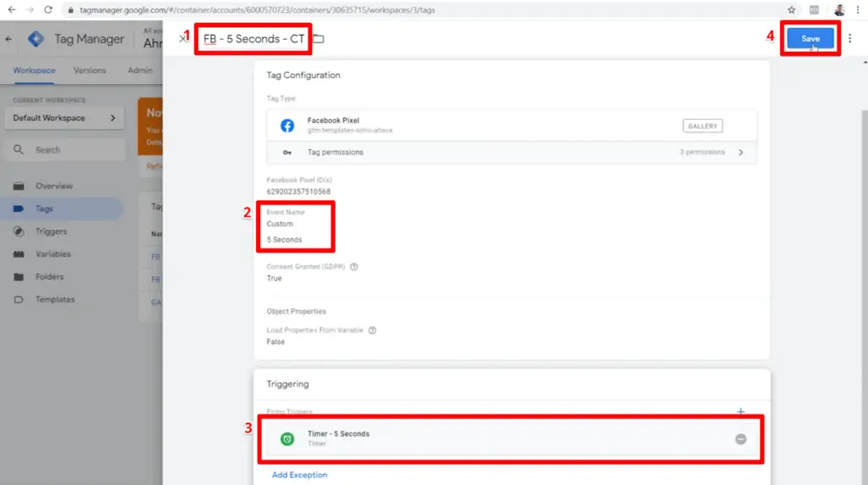Click the browser extension icon beside the star
Image resolution: width=868 pixels, height=485 pixels.
[815, 10]
